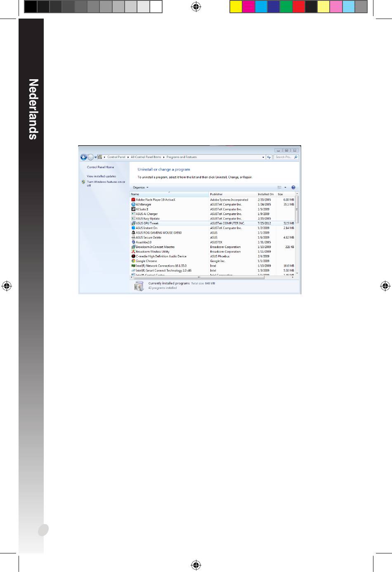392x572 pixels.
Task: Click the Search Programs input field
Action: (286, 157)
